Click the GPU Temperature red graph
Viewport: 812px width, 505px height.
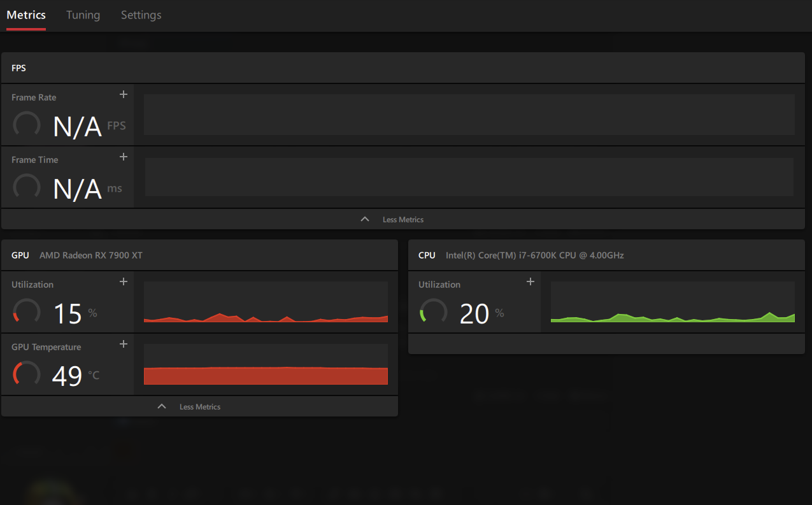pos(266,364)
